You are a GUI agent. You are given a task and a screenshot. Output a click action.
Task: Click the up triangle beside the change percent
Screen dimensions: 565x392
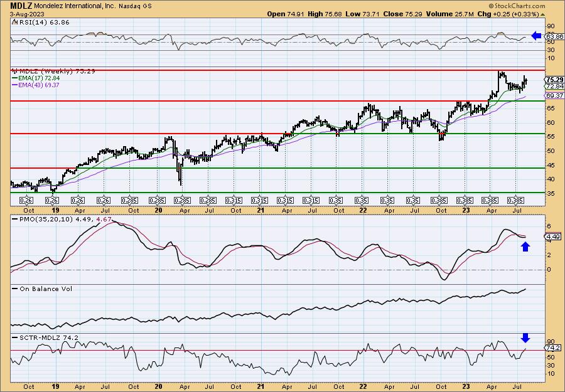(542, 14)
